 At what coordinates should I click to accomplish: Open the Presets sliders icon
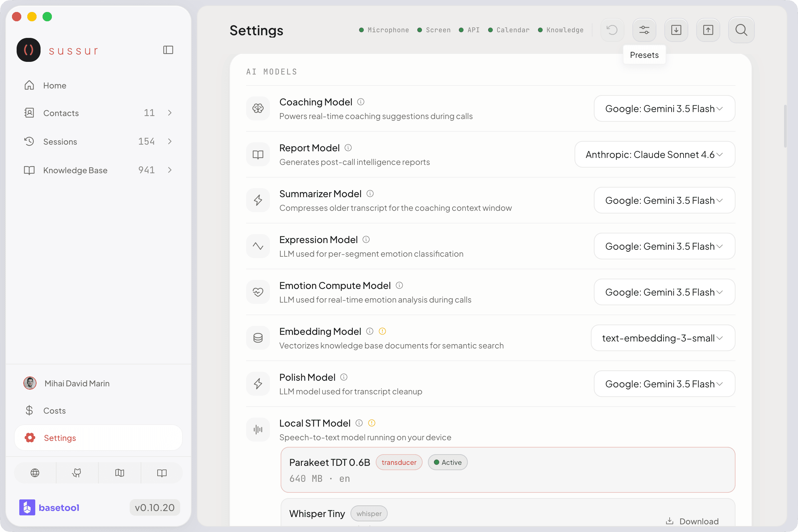point(644,30)
